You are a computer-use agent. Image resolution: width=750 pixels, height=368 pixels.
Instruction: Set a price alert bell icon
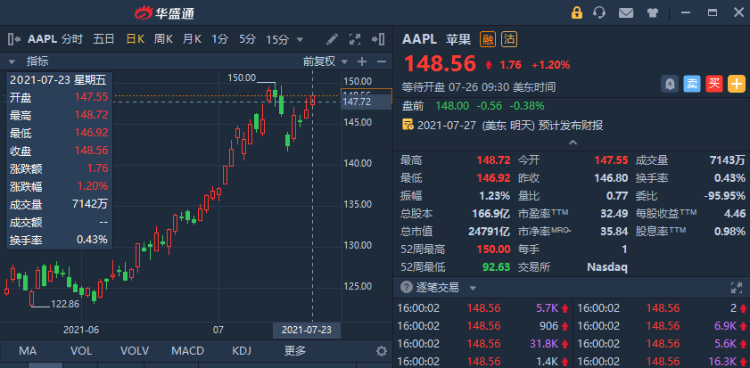click(670, 84)
